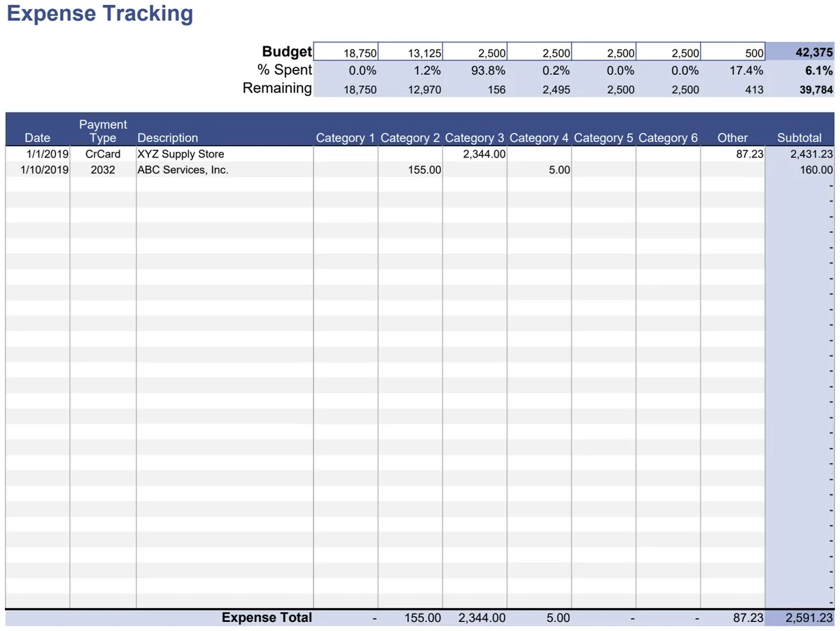
Task: Click the Category 3 column header
Action: (475, 138)
